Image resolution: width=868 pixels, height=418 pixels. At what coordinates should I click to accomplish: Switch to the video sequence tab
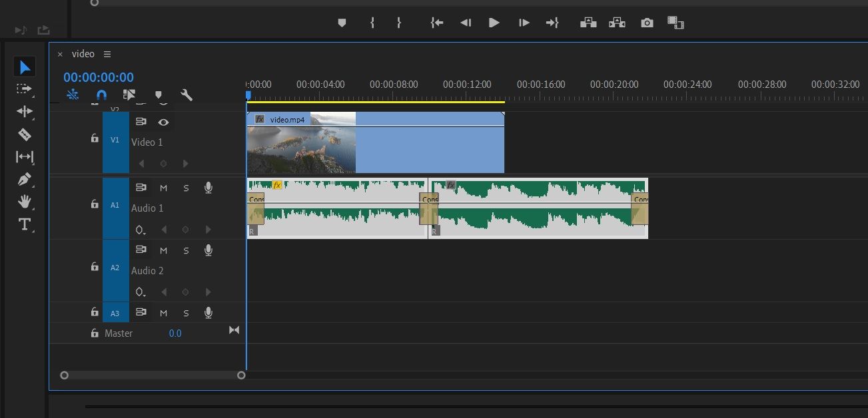point(81,54)
